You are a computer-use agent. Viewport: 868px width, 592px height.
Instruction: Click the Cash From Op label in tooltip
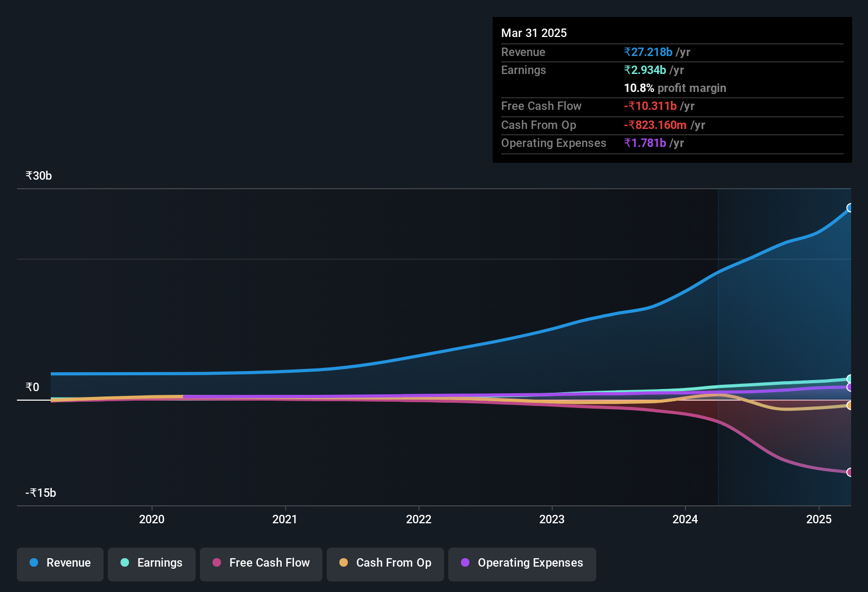[x=539, y=125]
